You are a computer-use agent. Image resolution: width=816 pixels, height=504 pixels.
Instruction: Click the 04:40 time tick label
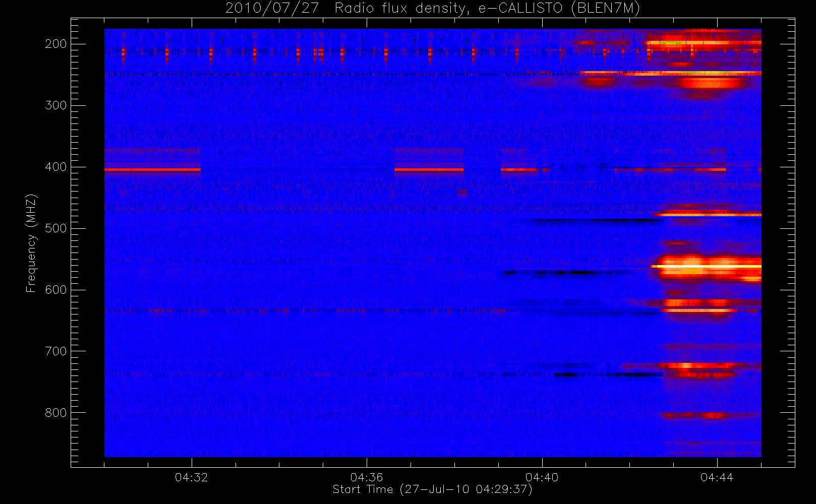tap(542, 477)
